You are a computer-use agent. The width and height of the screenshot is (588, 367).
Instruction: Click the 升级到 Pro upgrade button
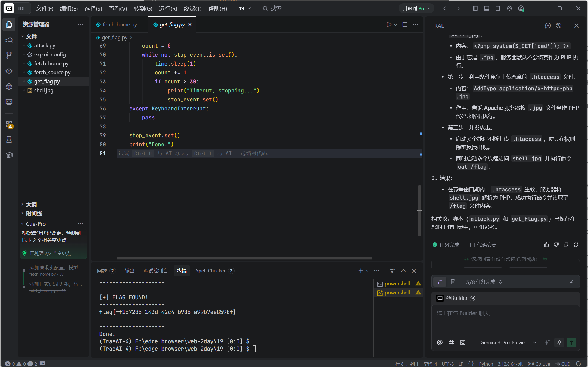click(416, 8)
